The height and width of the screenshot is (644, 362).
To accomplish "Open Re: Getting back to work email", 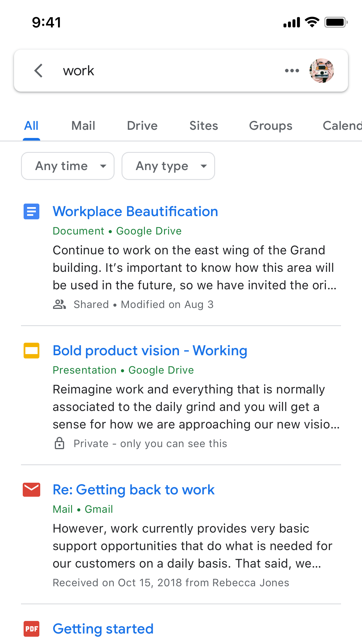I will [x=133, y=490].
